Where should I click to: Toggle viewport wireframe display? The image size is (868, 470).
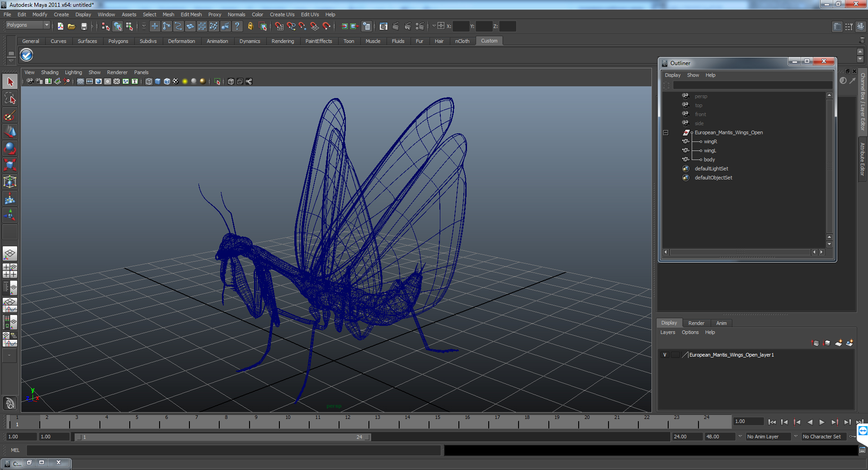149,81
